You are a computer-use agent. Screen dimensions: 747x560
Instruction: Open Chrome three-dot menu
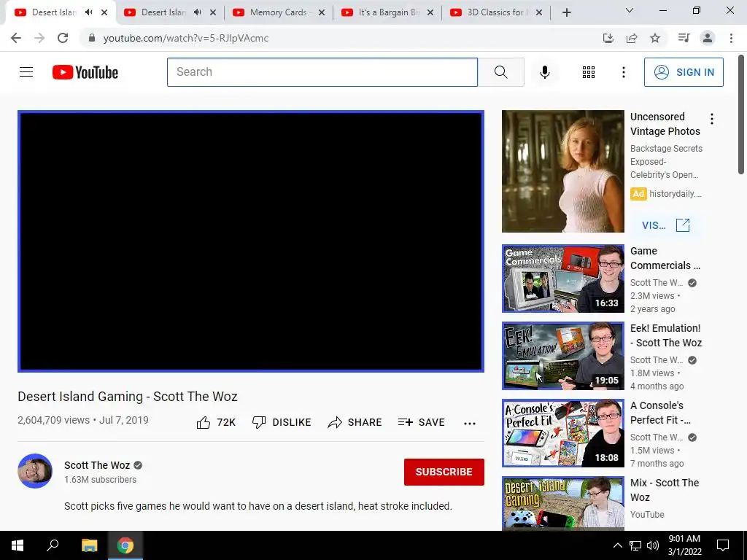731,38
